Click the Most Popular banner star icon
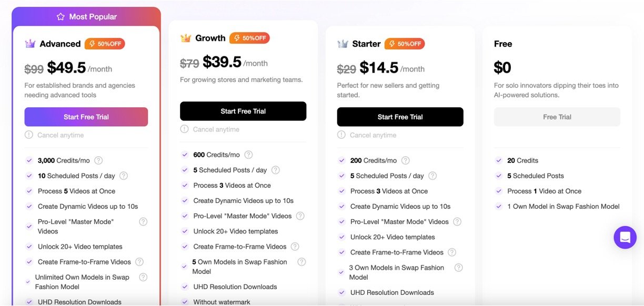Image resolution: width=644 pixels, height=306 pixels. pos(61,17)
